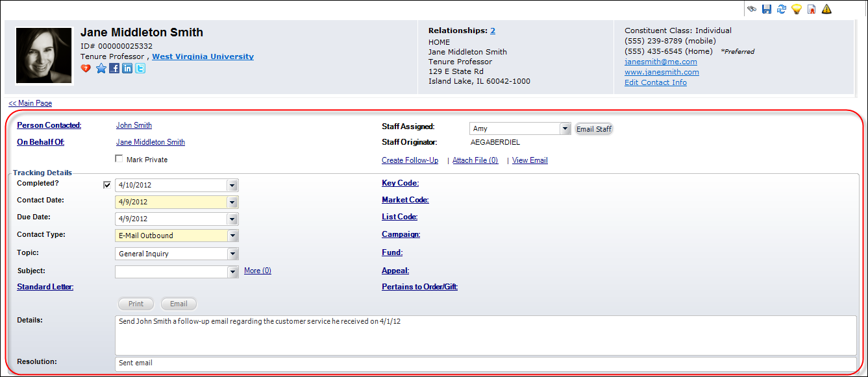Click the binoculars search icon
This screenshot has height=377, width=868.
(x=752, y=9)
